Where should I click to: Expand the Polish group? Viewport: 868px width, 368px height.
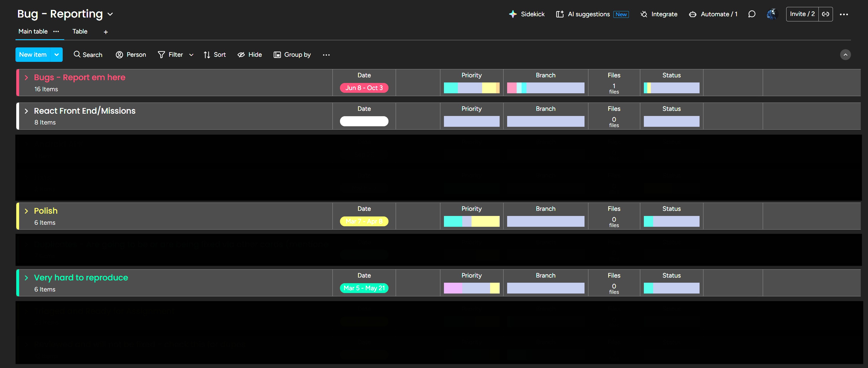26,211
